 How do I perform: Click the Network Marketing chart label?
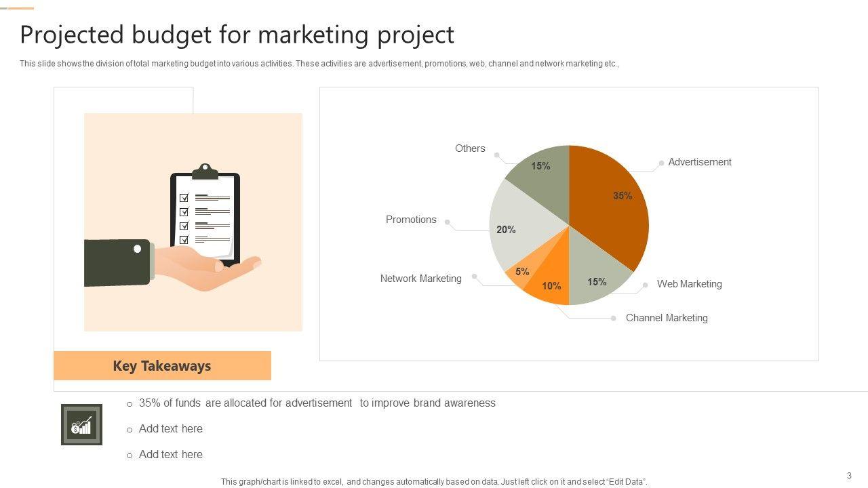(420, 279)
